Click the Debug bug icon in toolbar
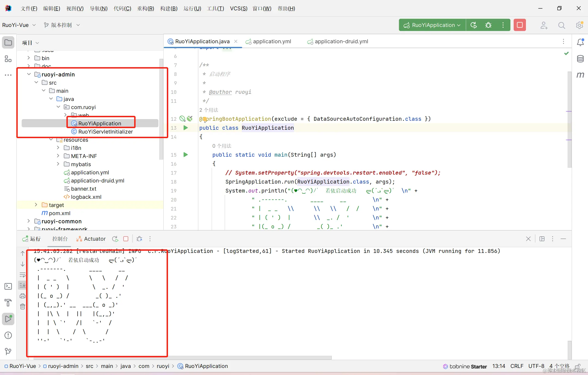Screen dimensions: 588x375 pos(488,25)
